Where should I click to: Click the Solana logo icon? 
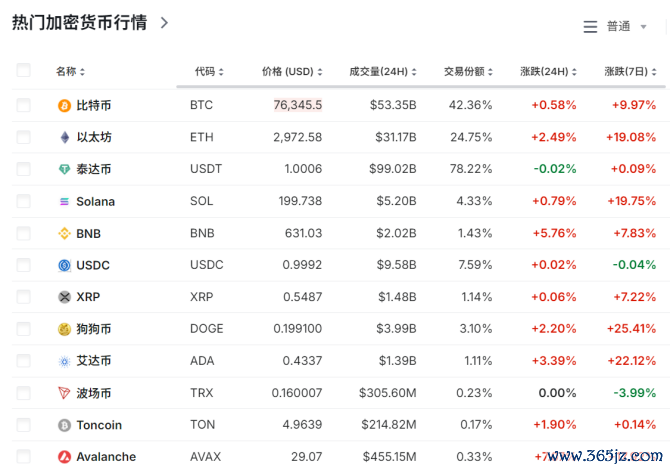click(x=65, y=201)
